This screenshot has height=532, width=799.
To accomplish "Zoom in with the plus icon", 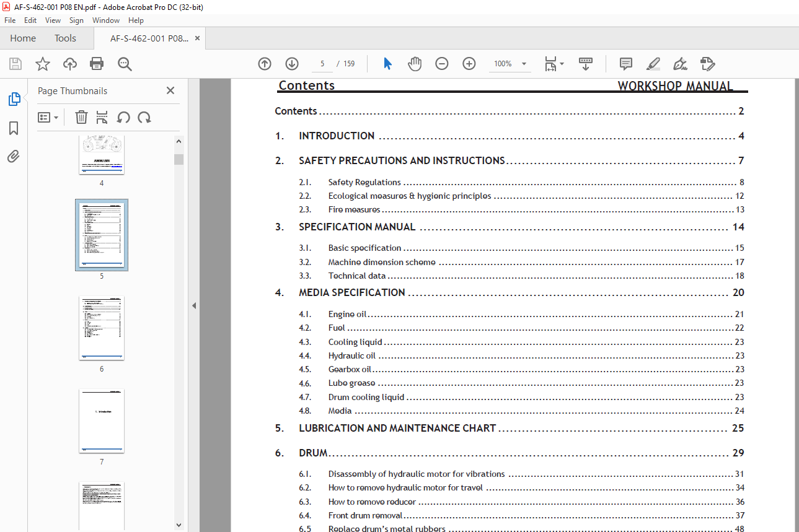I will 469,64.
